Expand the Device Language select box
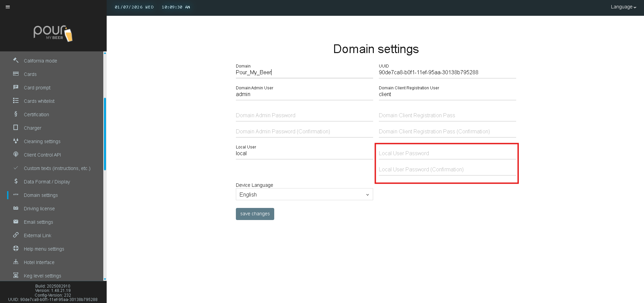This screenshot has width=644, height=303. coord(304,194)
